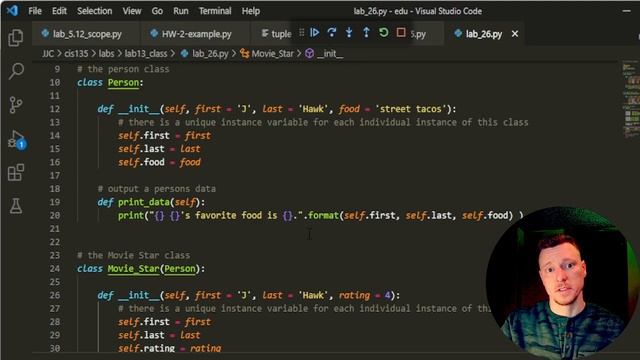640x360 pixels.
Task: Grab the debug toolbar drag handle
Action: click(302, 33)
